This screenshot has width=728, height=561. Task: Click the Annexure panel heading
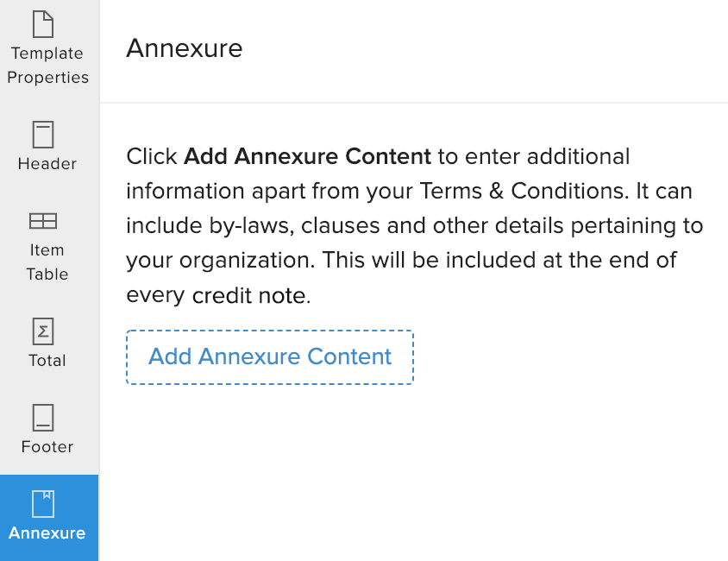coord(185,48)
